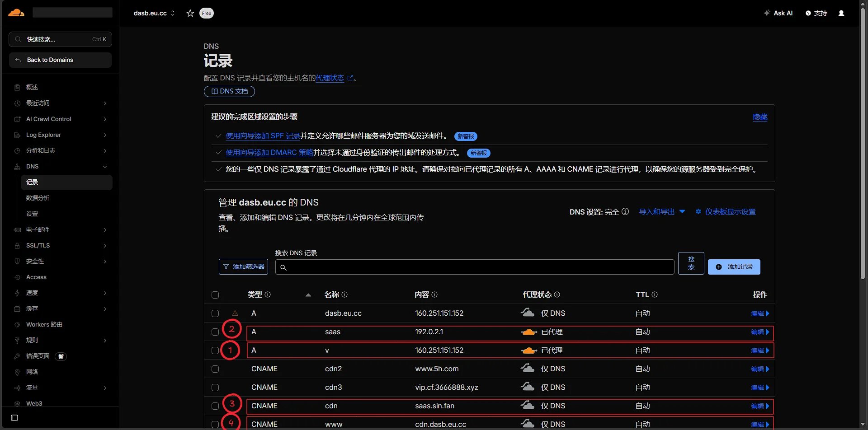Open the DNS 记录 sidebar page
Screen dimensions: 868x430
coord(66,182)
